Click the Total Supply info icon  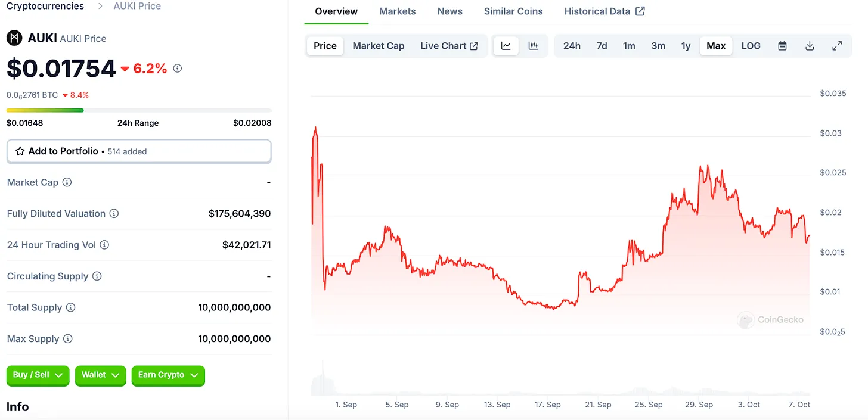pos(70,307)
